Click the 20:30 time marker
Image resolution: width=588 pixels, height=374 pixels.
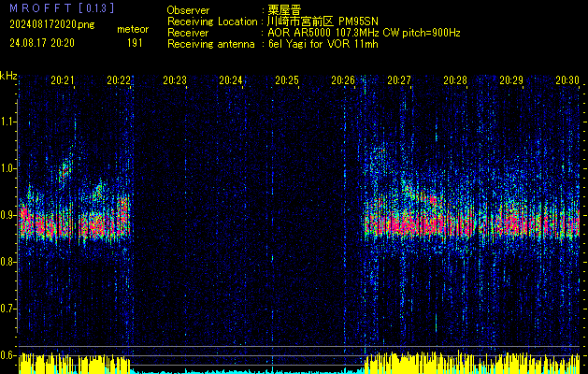click(x=566, y=81)
